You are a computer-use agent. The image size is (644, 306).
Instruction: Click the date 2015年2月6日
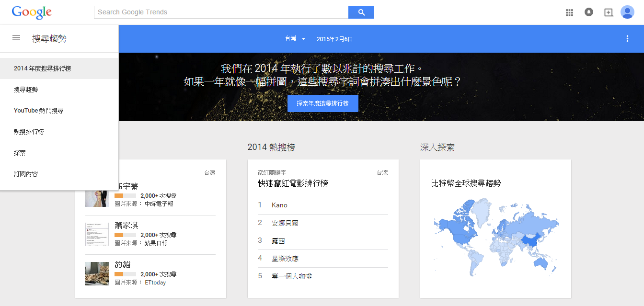click(x=334, y=39)
